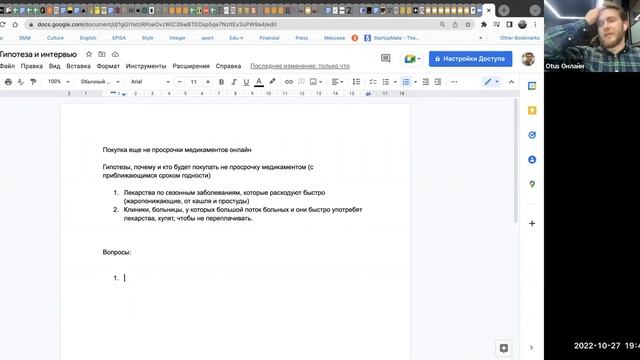
Task: Expand the numbered list options arrow
Action: [x=415, y=82]
